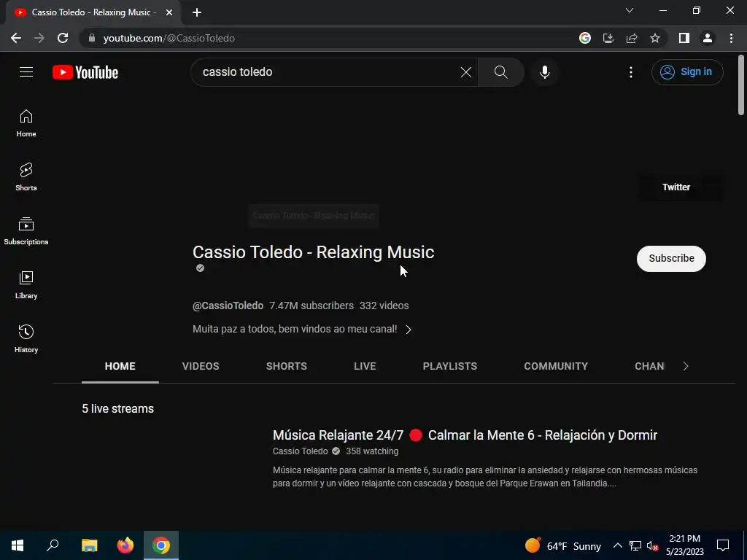
Task: Clear the search box with the X icon
Action: tap(466, 72)
